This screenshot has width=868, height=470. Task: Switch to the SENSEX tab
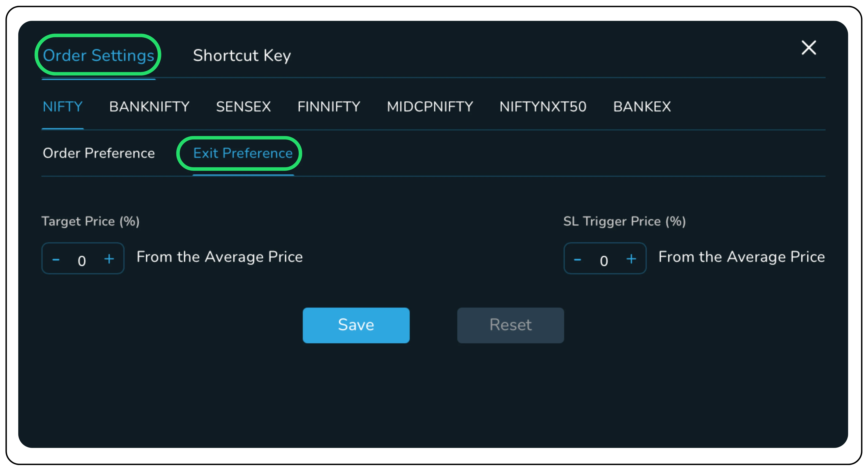click(244, 107)
